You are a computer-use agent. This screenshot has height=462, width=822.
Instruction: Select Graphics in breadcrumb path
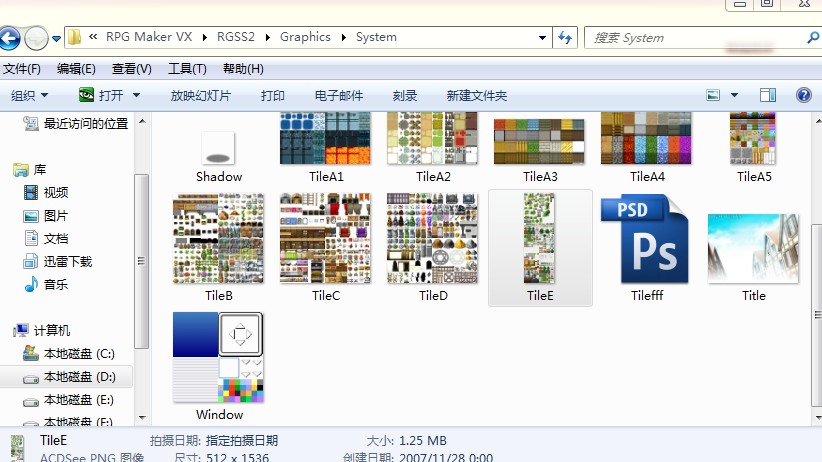point(305,37)
